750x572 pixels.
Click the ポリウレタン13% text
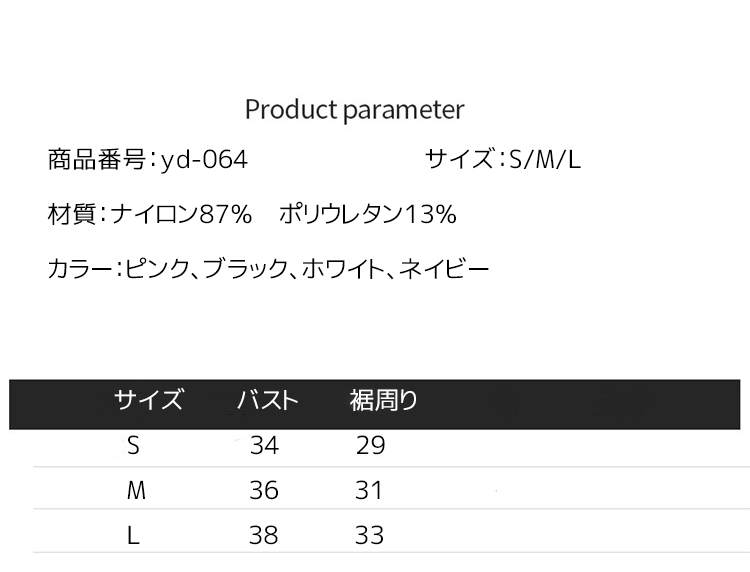(x=367, y=213)
